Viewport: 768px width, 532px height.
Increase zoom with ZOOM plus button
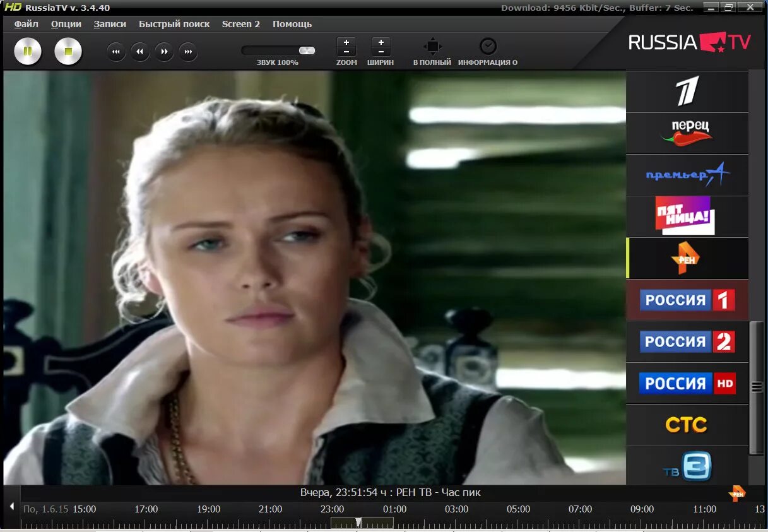click(x=346, y=42)
